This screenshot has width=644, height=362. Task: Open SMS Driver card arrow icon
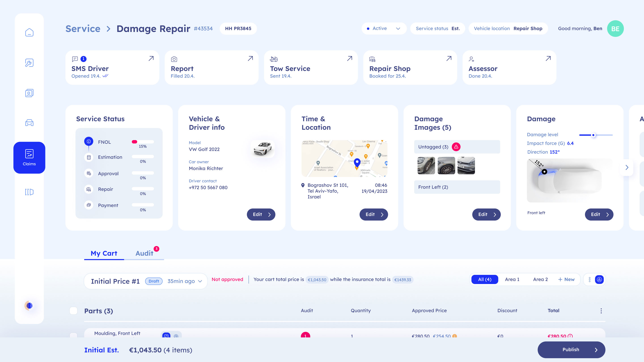[x=151, y=59]
